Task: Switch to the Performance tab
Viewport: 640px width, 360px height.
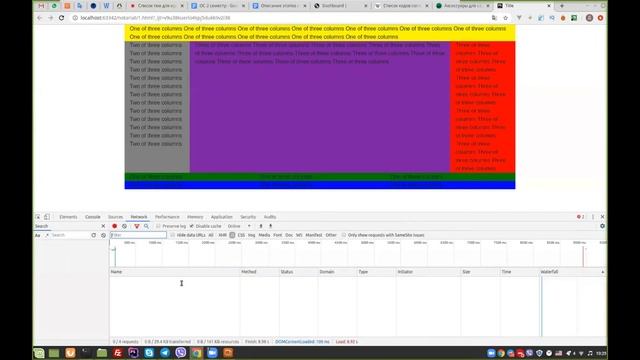Action: [x=167, y=217]
